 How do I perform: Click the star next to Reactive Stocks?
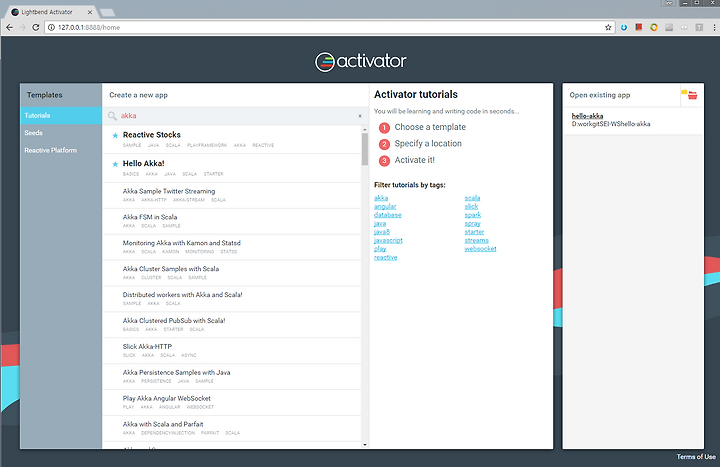115,135
